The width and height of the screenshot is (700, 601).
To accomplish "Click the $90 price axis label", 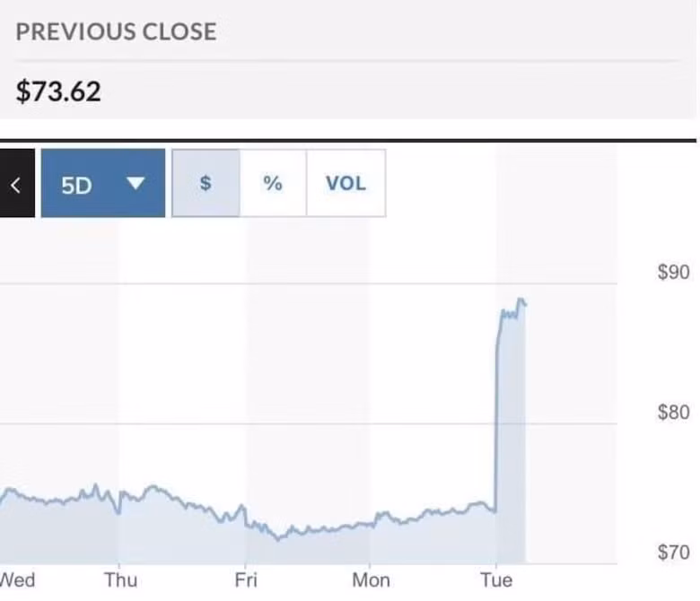I will point(673,273).
